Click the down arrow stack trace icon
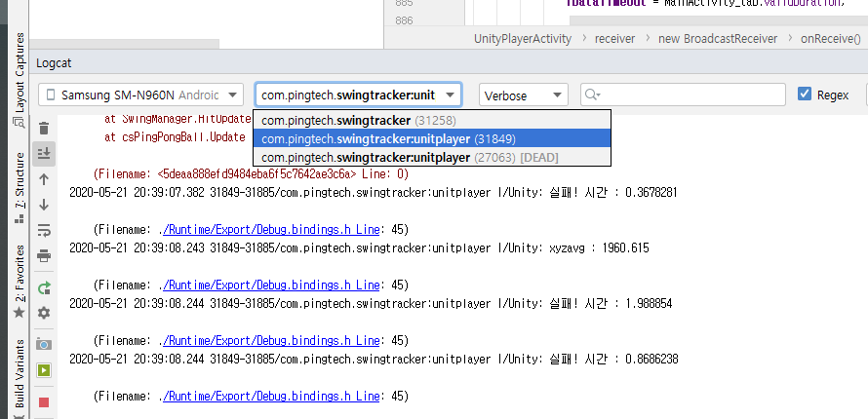Image resolution: width=868 pixels, height=419 pixels. [x=44, y=205]
